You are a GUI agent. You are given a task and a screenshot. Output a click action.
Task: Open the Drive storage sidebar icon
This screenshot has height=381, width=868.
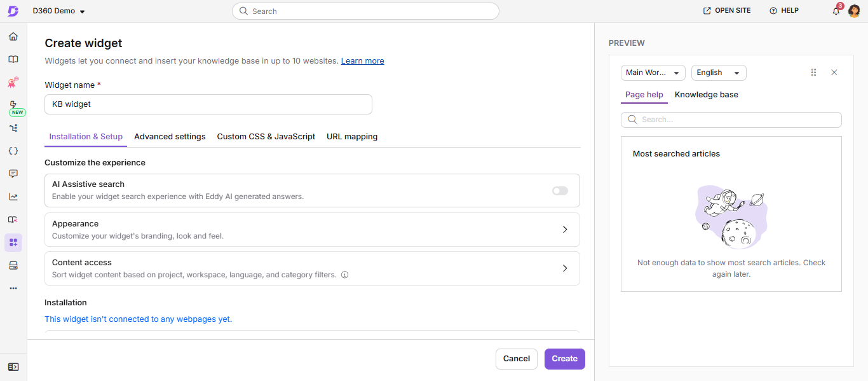click(x=13, y=265)
